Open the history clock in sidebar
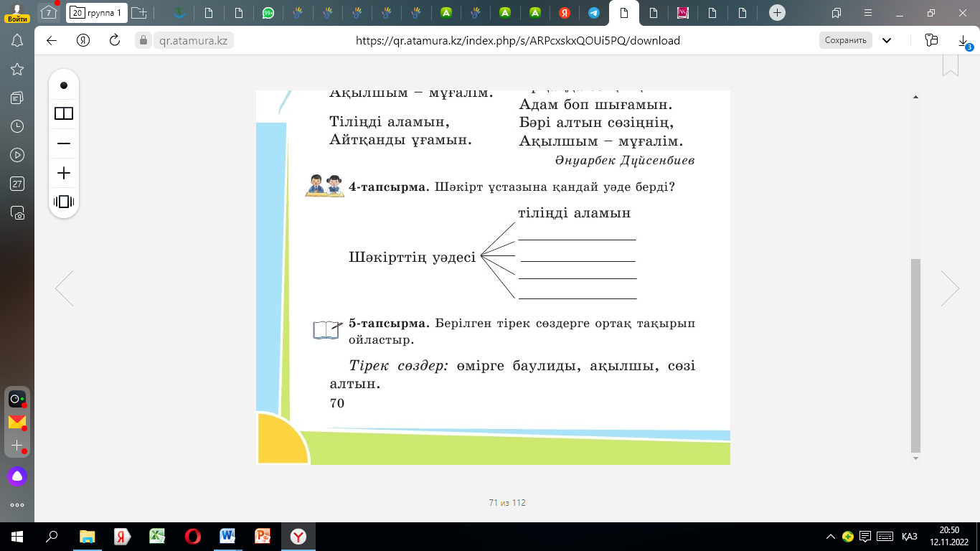This screenshot has width=980, height=551. click(x=17, y=126)
